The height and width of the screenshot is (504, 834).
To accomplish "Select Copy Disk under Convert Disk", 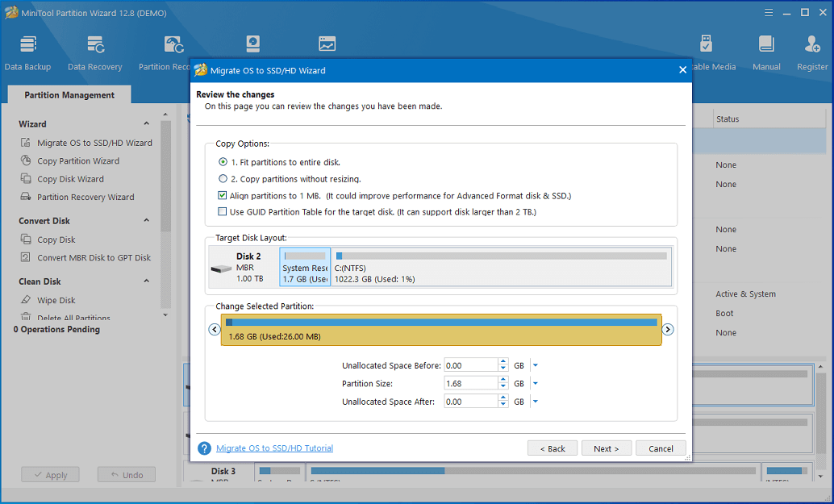I will click(48, 240).
